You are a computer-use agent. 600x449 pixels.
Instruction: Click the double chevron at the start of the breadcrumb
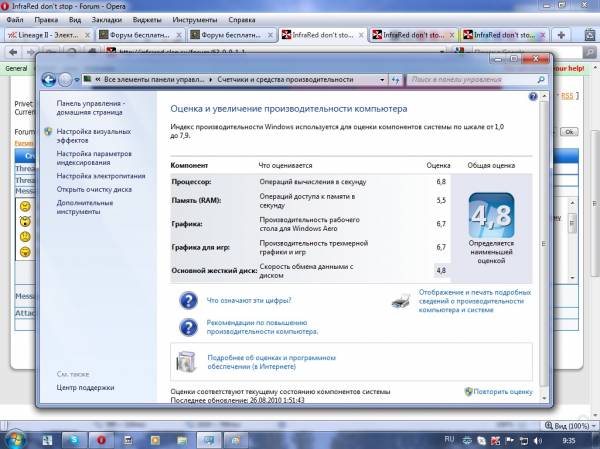98,80
